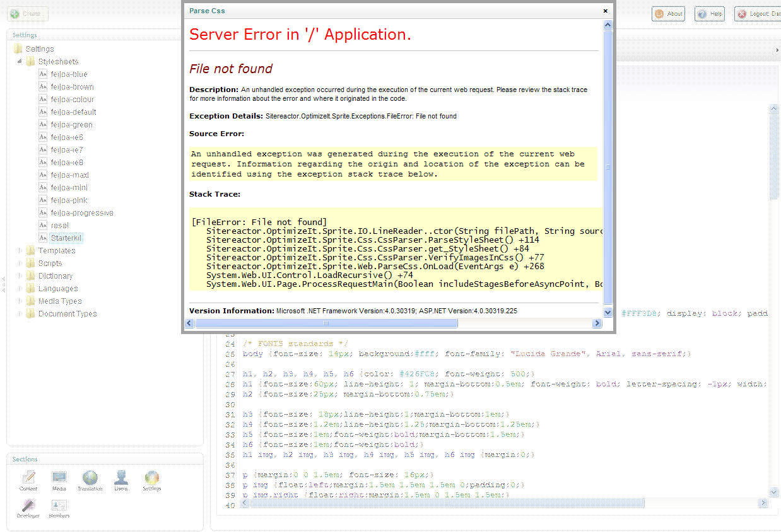Select the feijoa-blue stylesheet
Viewport: 781px width, 532px height.
point(69,74)
